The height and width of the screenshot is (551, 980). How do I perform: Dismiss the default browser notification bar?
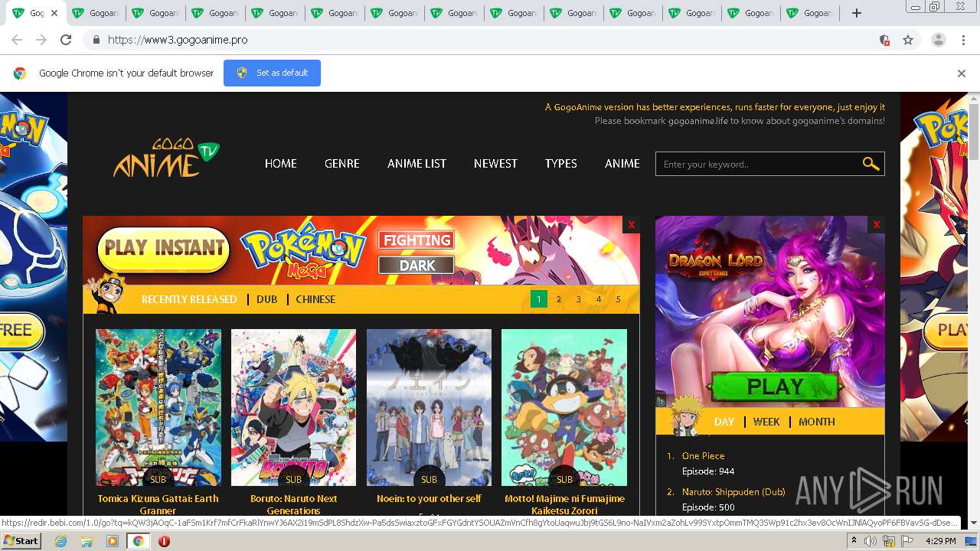pos(962,73)
